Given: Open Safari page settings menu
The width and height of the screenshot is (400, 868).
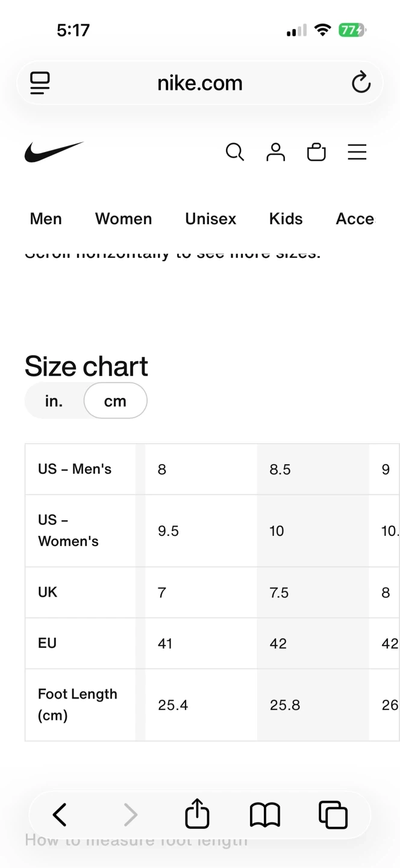Looking at the screenshot, I should click(x=40, y=83).
